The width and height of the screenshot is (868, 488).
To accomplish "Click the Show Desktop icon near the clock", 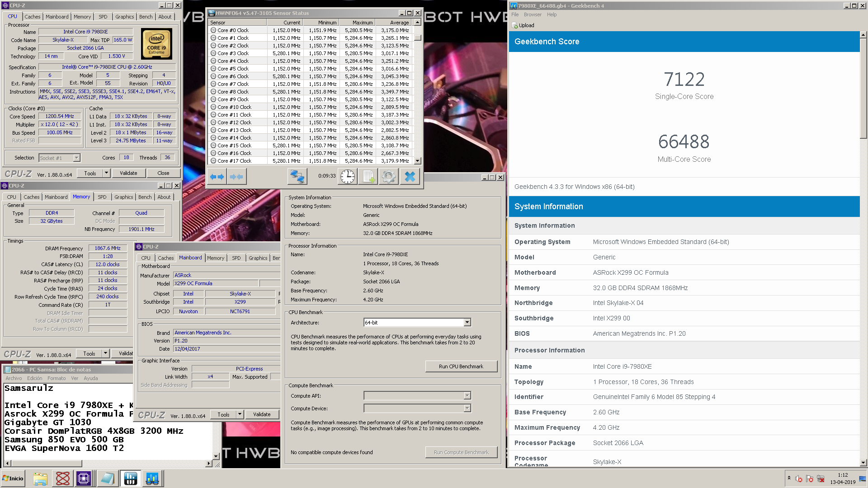I will 862,479.
